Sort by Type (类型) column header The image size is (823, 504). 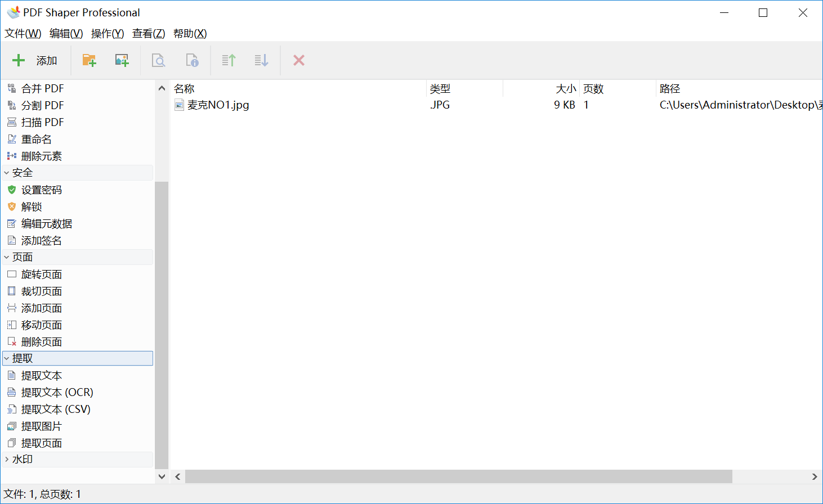pyautogui.click(x=464, y=88)
